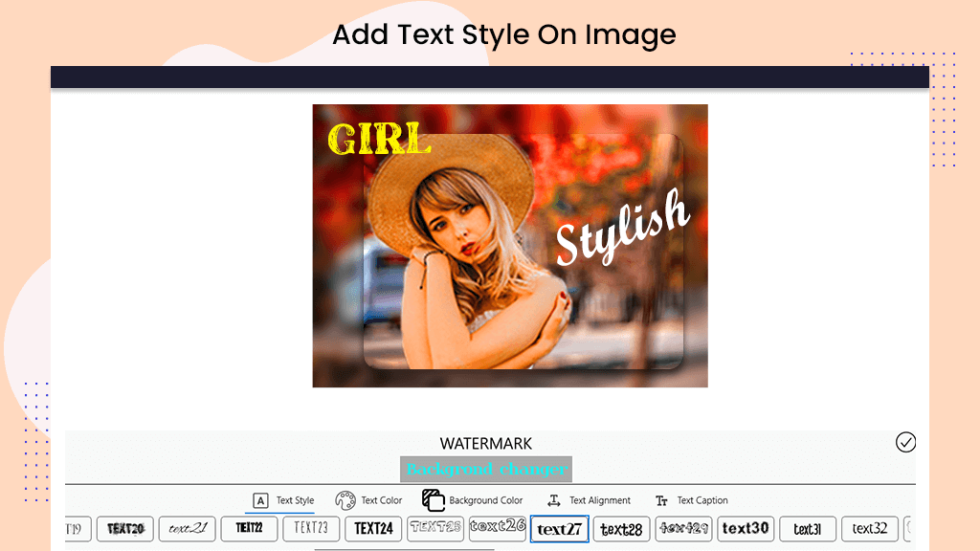This screenshot has height=551, width=980.
Task: Open the Text Caption tab
Action: click(691, 500)
